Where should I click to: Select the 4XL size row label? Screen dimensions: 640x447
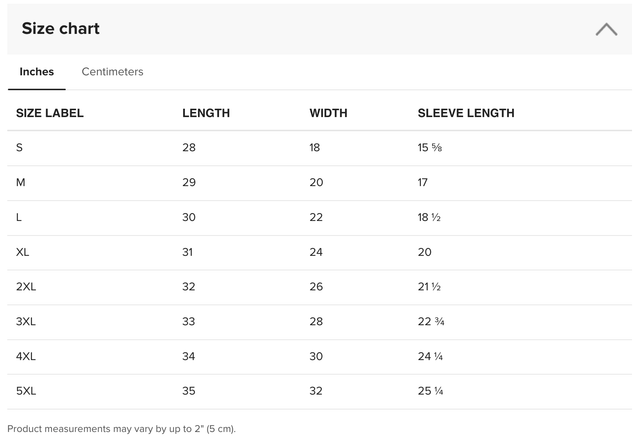pyautogui.click(x=26, y=356)
